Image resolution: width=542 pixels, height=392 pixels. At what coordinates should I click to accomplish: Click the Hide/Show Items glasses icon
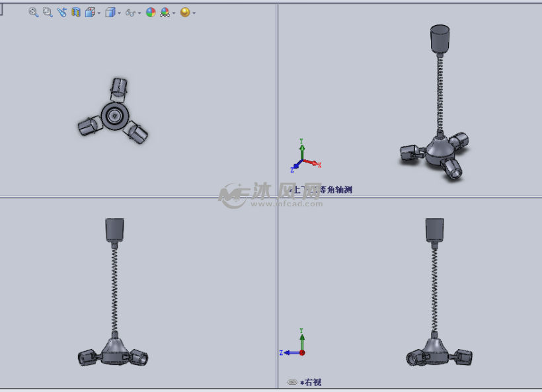pyautogui.click(x=130, y=12)
